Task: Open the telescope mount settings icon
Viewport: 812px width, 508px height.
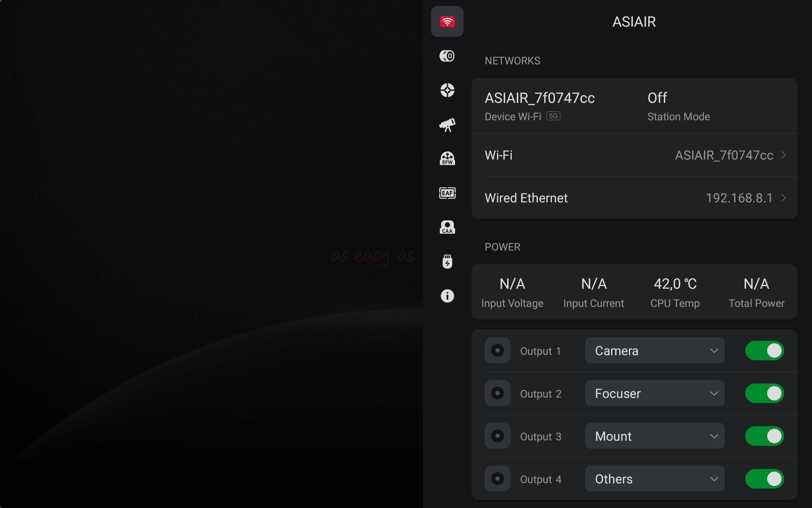Action: (447, 125)
